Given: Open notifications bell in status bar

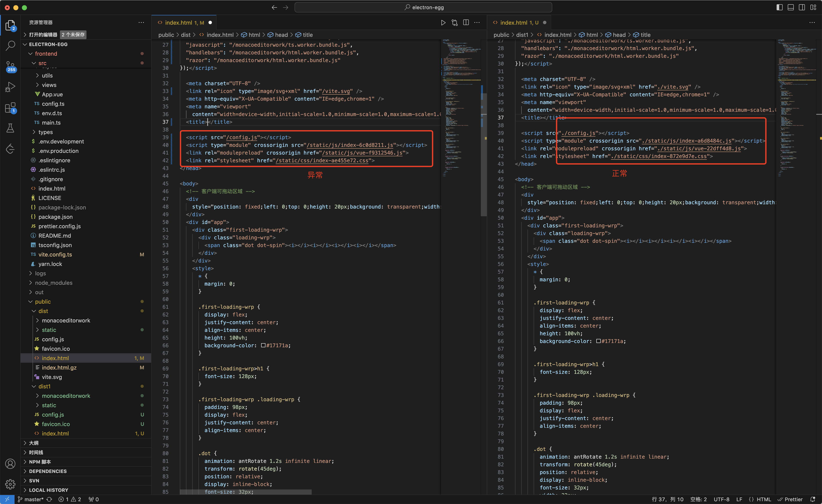Looking at the screenshot, I should [x=813, y=499].
